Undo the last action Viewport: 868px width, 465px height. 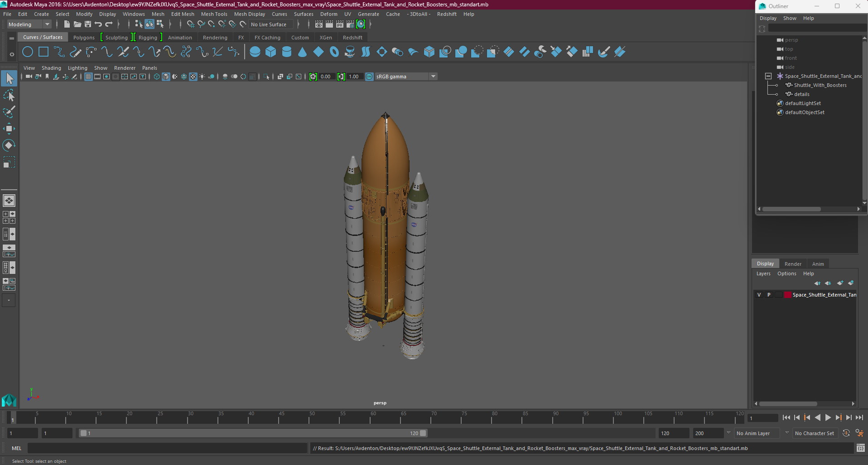(98, 24)
